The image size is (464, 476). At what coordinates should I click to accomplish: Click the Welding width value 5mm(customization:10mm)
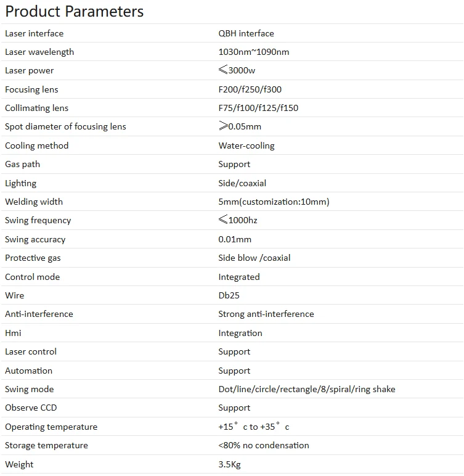point(274,202)
